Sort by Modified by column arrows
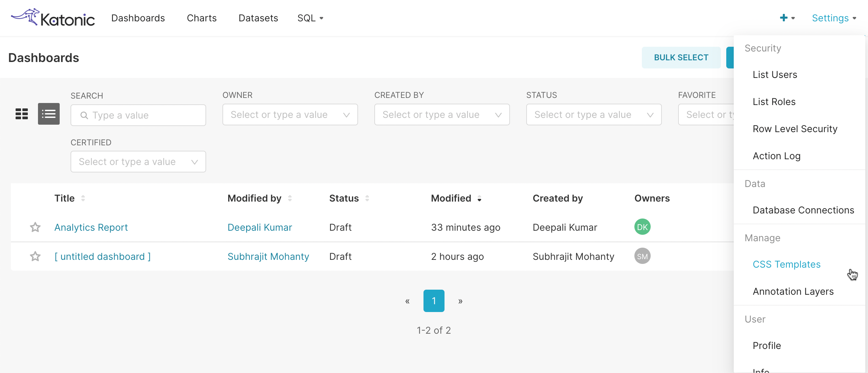The height and width of the screenshot is (373, 868). tap(290, 198)
